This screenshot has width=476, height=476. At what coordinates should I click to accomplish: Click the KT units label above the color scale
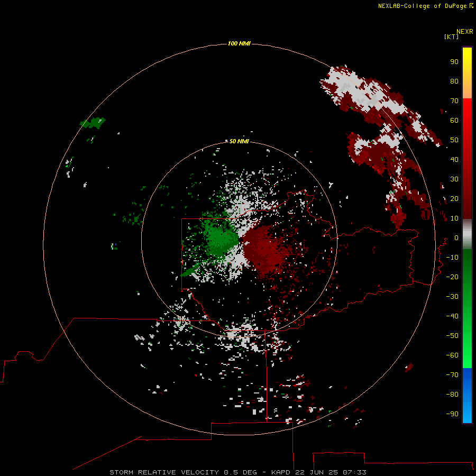451,36
